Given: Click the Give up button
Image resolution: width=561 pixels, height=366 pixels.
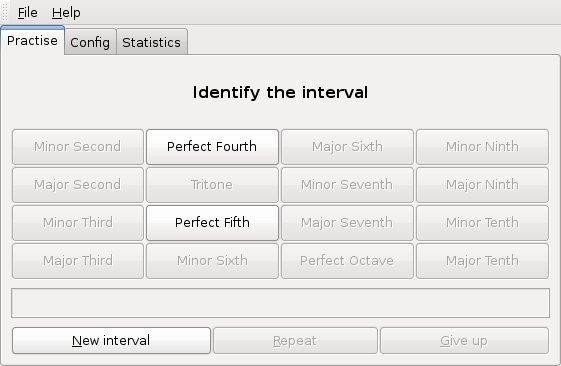Looking at the screenshot, I should click(x=464, y=341).
